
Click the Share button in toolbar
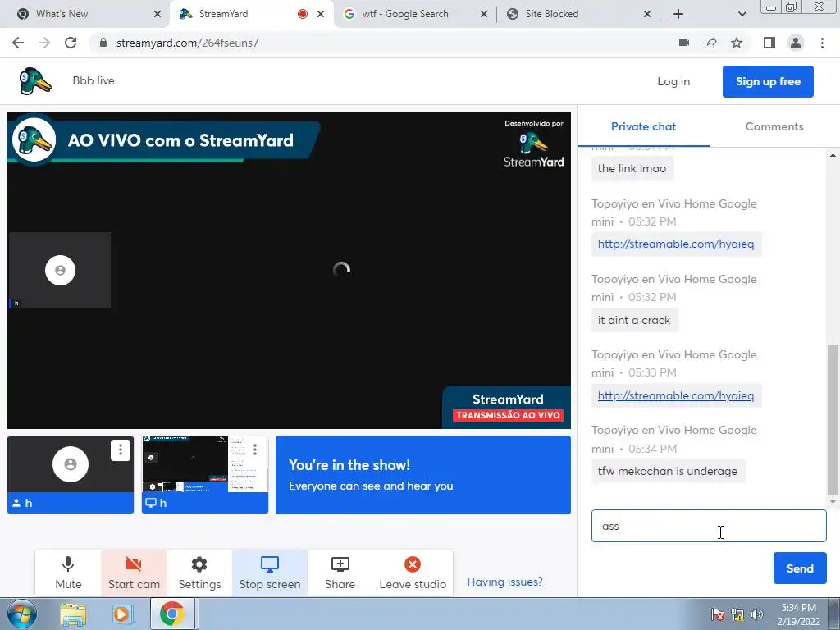tap(340, 573)
